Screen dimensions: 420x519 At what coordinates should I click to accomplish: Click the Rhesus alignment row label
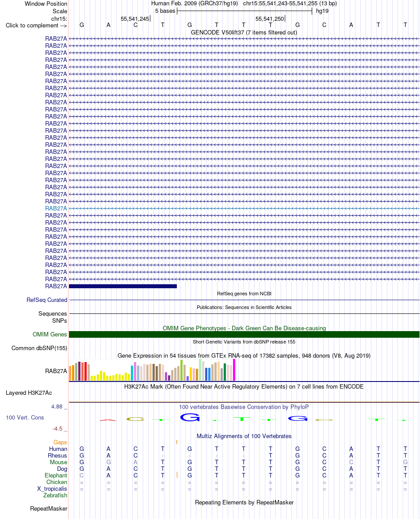point(57,455)
